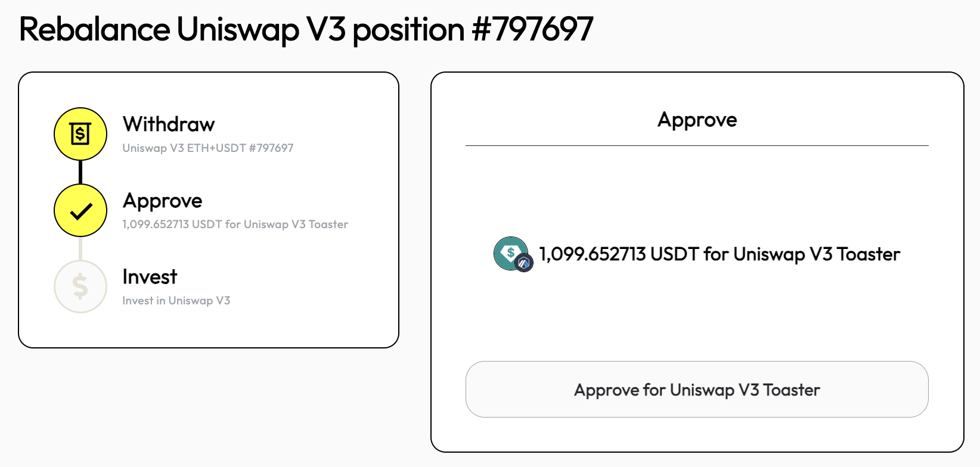Click the USDT token icon
Screen dimensions: 980x467
coord(511,253)
